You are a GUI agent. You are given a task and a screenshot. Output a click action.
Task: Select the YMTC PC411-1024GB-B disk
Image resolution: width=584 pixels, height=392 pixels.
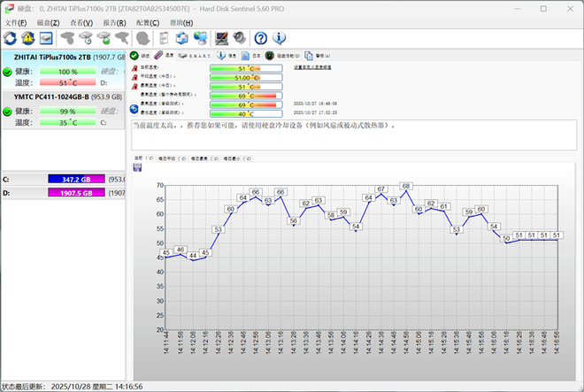(x=53, y=97)
